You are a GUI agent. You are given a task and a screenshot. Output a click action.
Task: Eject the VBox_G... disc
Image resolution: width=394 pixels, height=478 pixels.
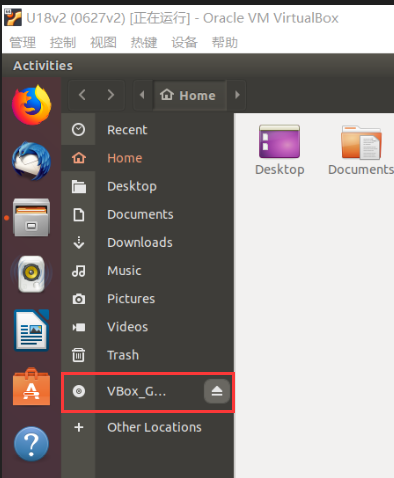pos(217,391)
